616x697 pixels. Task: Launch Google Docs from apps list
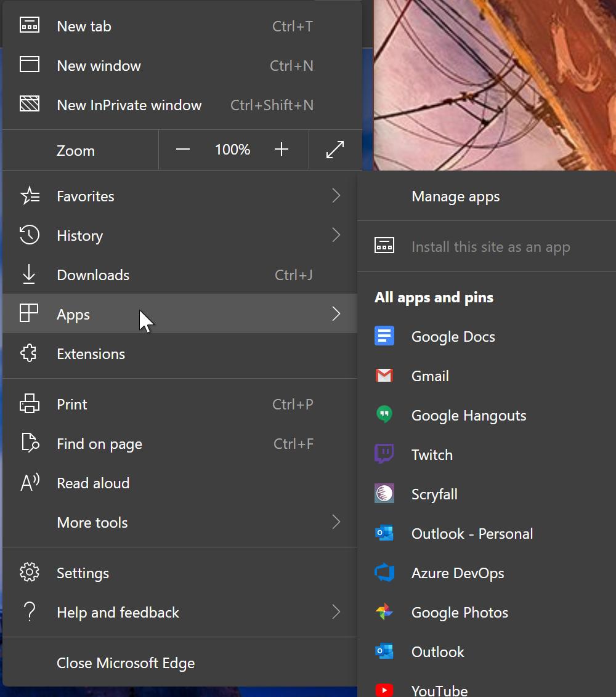point(487,337)
